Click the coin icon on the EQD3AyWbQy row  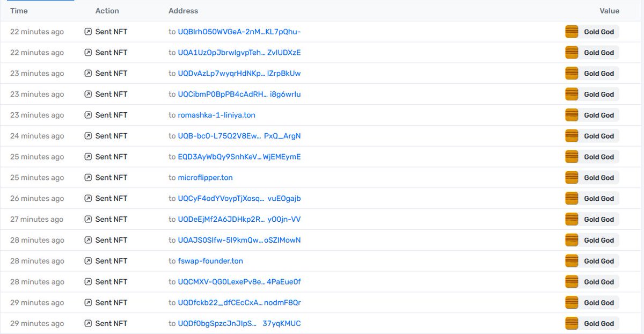(x=572, y=157)
